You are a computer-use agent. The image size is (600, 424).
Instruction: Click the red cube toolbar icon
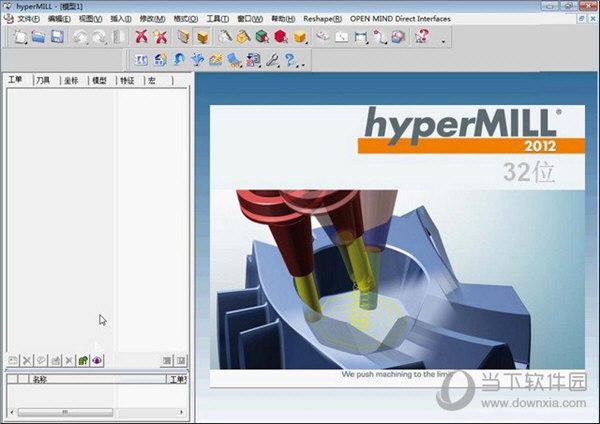(280, 37)
